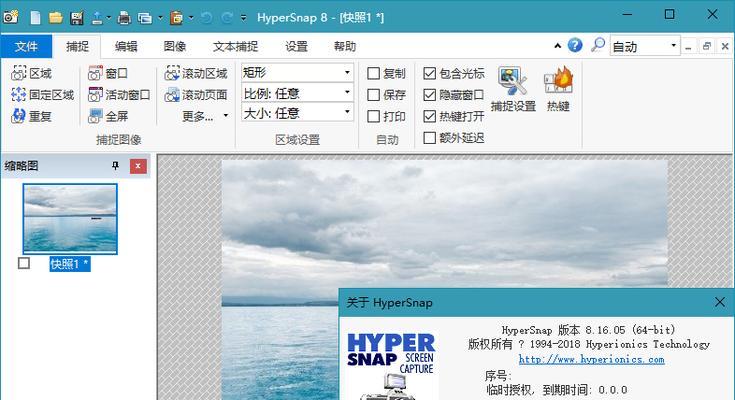Expand the upload icon dropdown arrow
The height and width of the screenshot is (400, 735).
tap(108, 18)
